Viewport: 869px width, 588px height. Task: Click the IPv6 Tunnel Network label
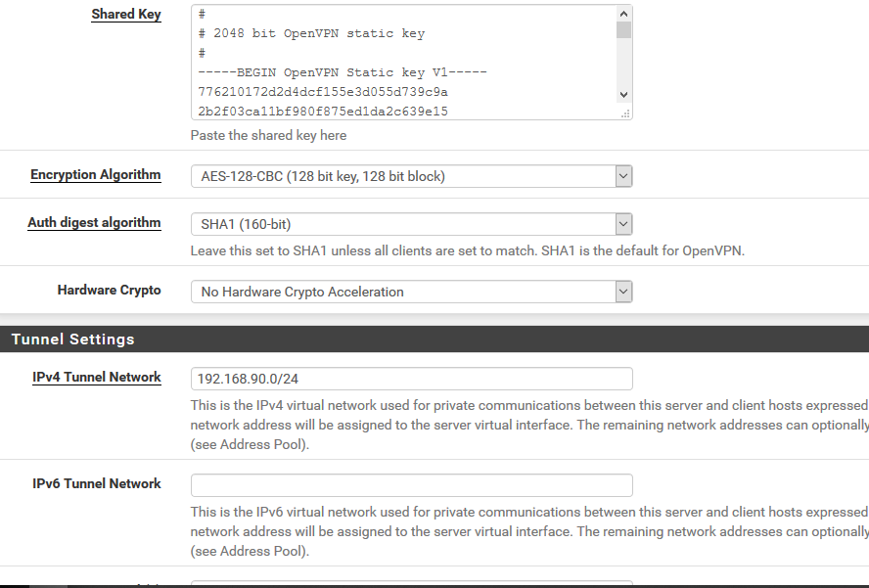[97, 483]
